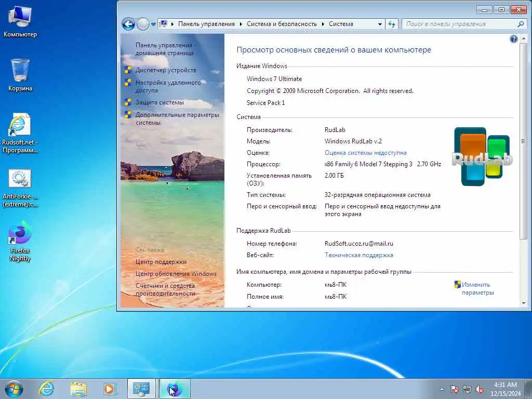This screenshot has height=399, width=532.
Task: Click RudSoft.ucoz.ru@mail.ru text
Action: tap(358, 244)
